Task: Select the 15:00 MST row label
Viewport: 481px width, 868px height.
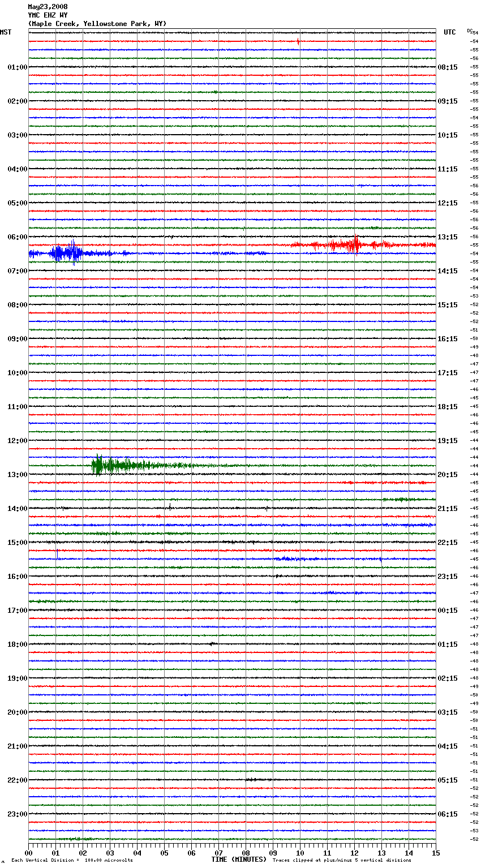Action: tap(18, 543)
